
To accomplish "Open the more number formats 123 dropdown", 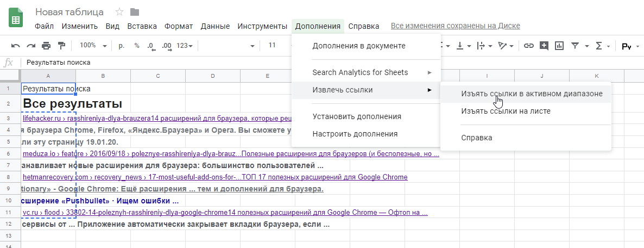I will 185,46.
